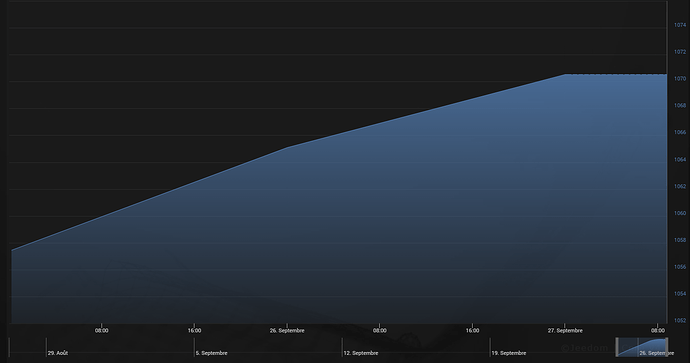Viewport: 690px width, 363px height.
Task: Click the 1052 value on the y-axis
Action: (680, 320)
